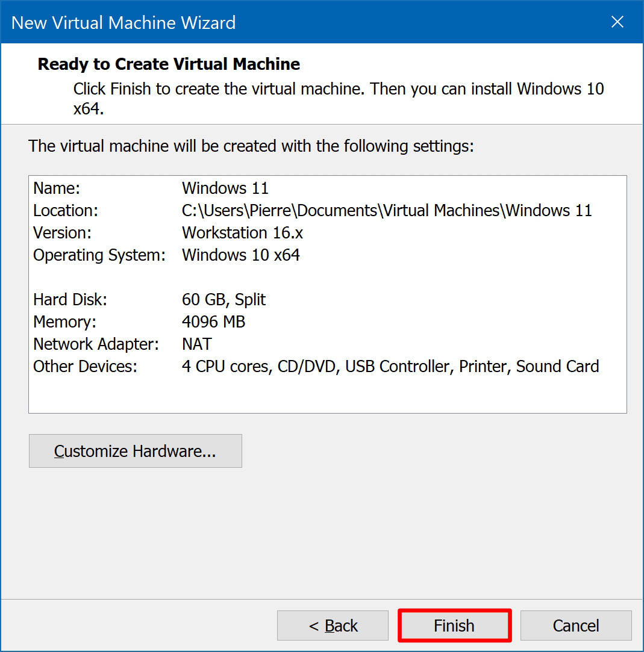This screenshot has width=644, height=652.
Task: Click the 'Version:' label
Action: [x=63, y=233]
